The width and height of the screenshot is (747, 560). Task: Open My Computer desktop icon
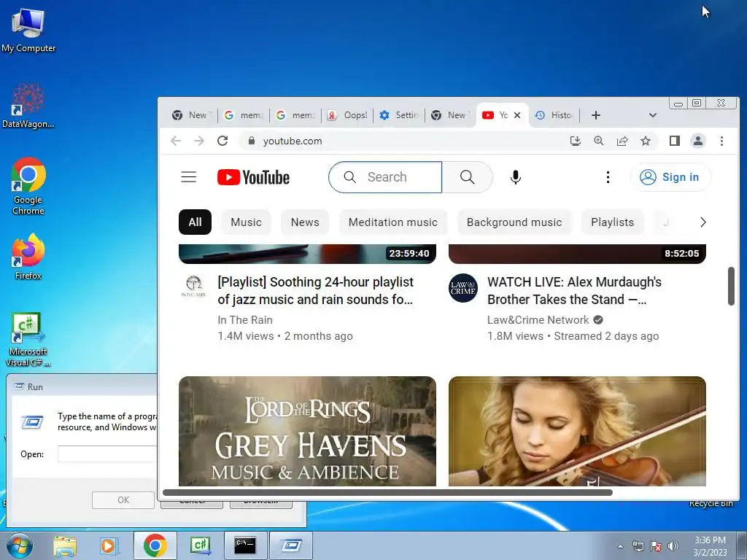click(28, 30)
